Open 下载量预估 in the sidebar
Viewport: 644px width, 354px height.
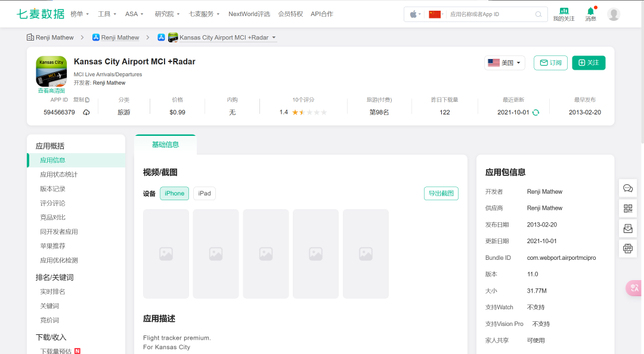click(56, 351)
